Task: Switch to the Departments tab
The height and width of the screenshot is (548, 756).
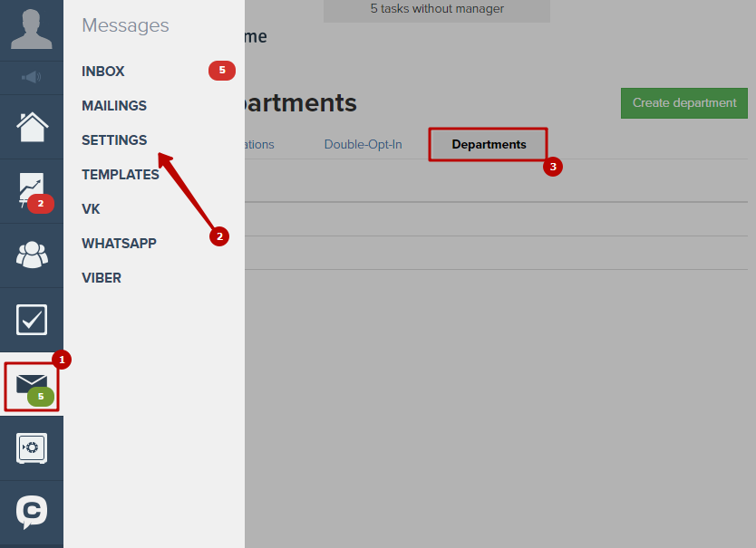Action: pos(489,145)
